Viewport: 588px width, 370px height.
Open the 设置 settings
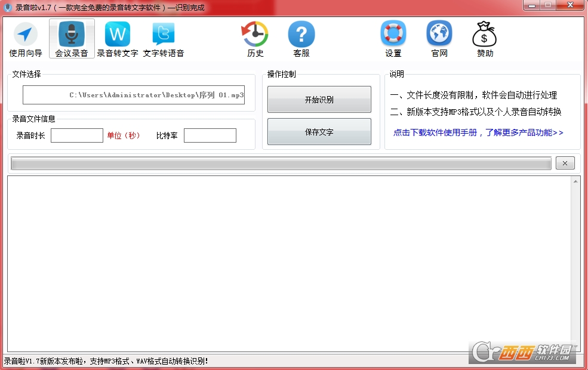tap(393, 39)
